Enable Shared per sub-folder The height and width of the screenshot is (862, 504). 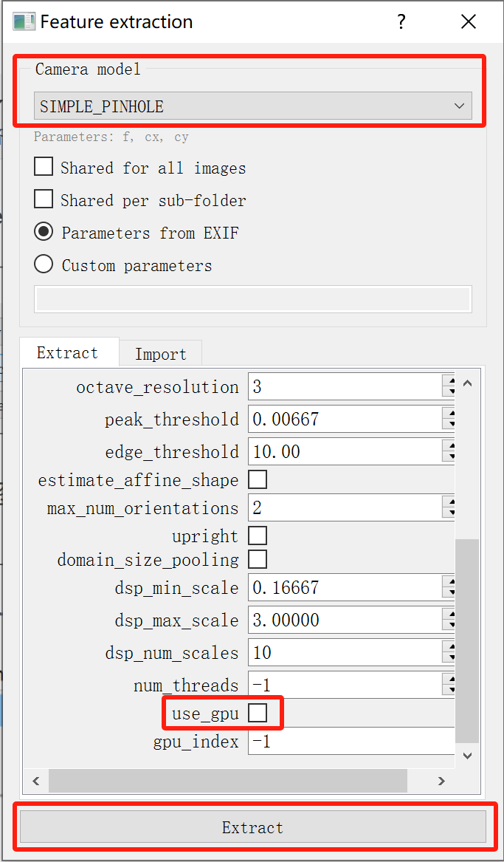point(43,199)
